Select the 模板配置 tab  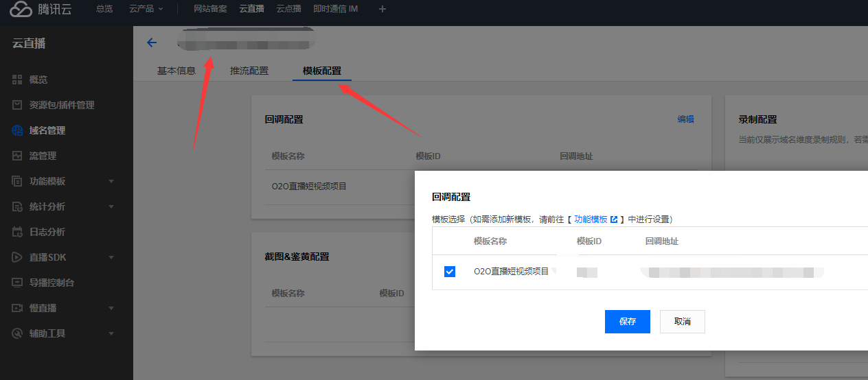tap(322, 71)
